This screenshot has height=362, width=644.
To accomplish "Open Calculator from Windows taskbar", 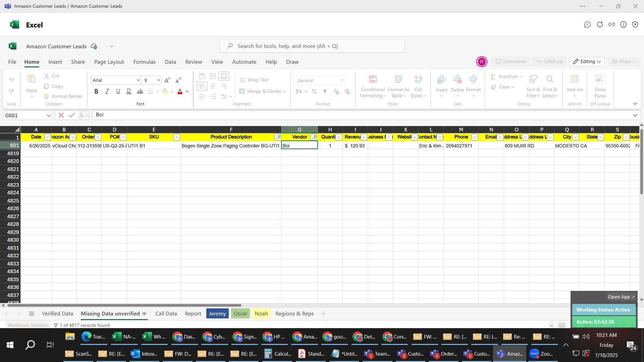I will coord(278,354).
